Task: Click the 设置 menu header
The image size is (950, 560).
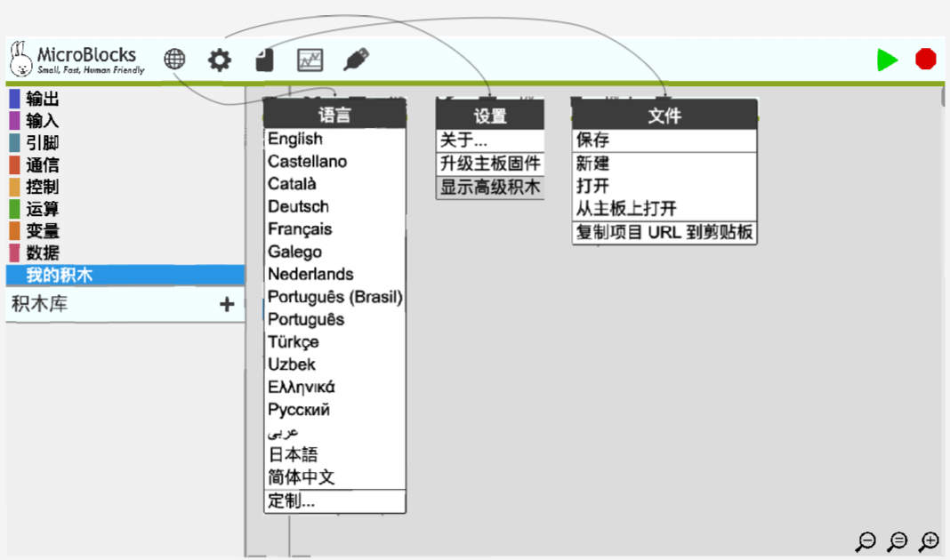Action: click(x=489, y=115)
